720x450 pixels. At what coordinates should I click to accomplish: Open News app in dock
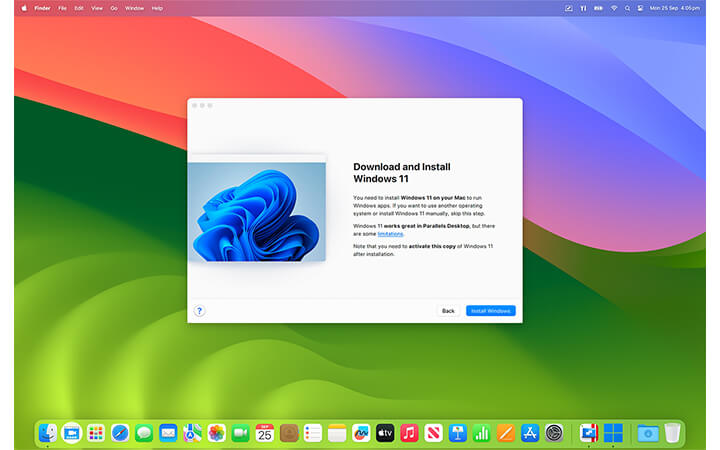coord(433,433)
